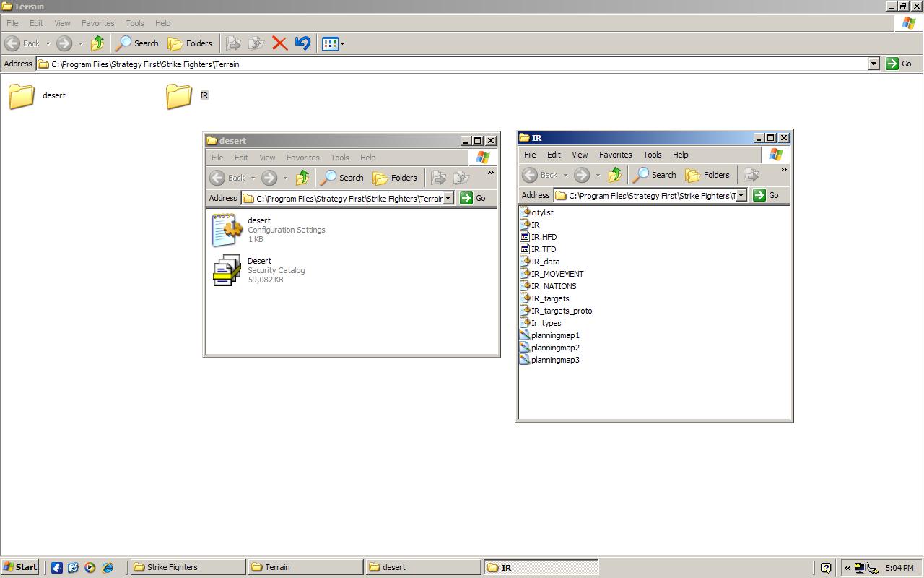Click Move To icon in IR window toolbar

click(x=751, y=175)
